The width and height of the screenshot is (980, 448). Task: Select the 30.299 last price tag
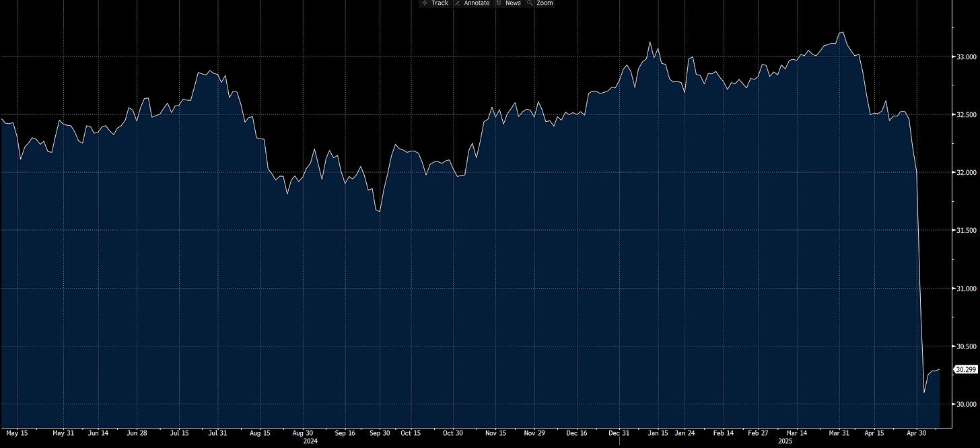(x=966, y=369)
